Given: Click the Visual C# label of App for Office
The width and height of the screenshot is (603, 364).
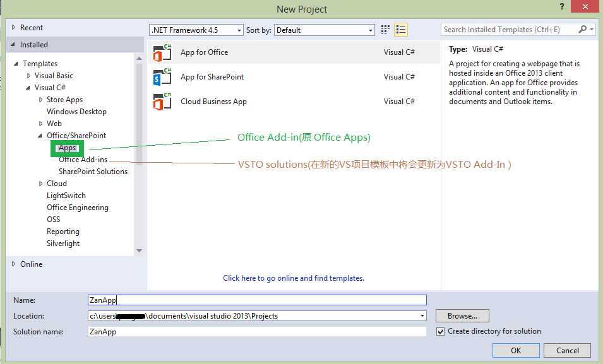Looking at the screenshot, I should (399, 52).
